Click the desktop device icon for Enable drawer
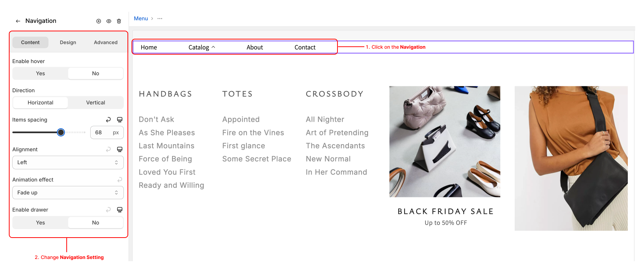The image size is (644, 273). click(120, 210)
